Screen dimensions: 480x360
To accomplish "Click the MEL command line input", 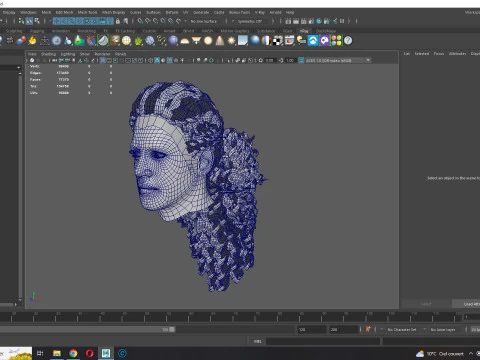I will point(323,341).
